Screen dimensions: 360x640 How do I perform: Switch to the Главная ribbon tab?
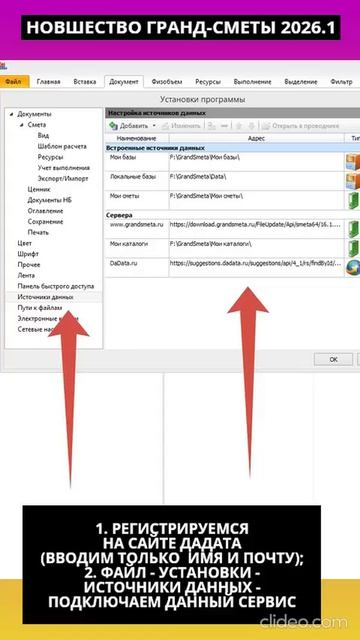point(48,82)
